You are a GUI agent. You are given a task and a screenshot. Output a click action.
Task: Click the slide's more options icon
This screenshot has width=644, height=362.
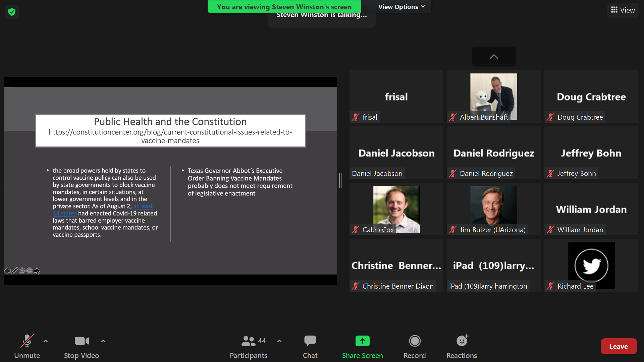(30, 271)
